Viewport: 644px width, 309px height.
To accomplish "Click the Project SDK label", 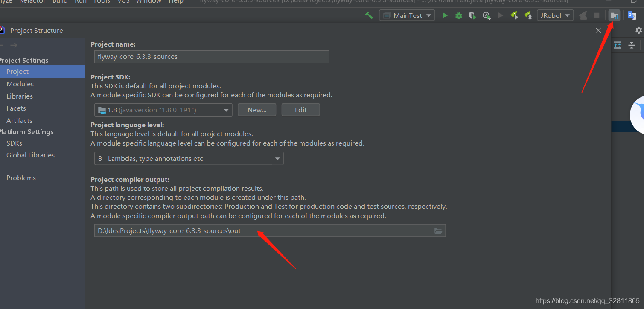I will pos(111,77).
